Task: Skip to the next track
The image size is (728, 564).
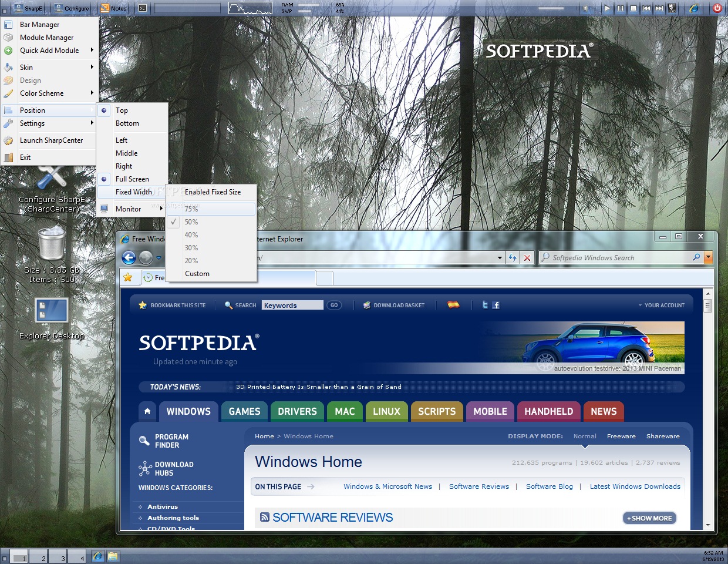Action: point(659,8)
